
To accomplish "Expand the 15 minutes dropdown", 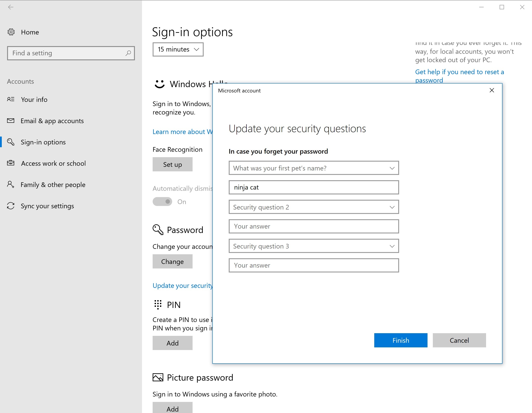I will tap(178, 49).
